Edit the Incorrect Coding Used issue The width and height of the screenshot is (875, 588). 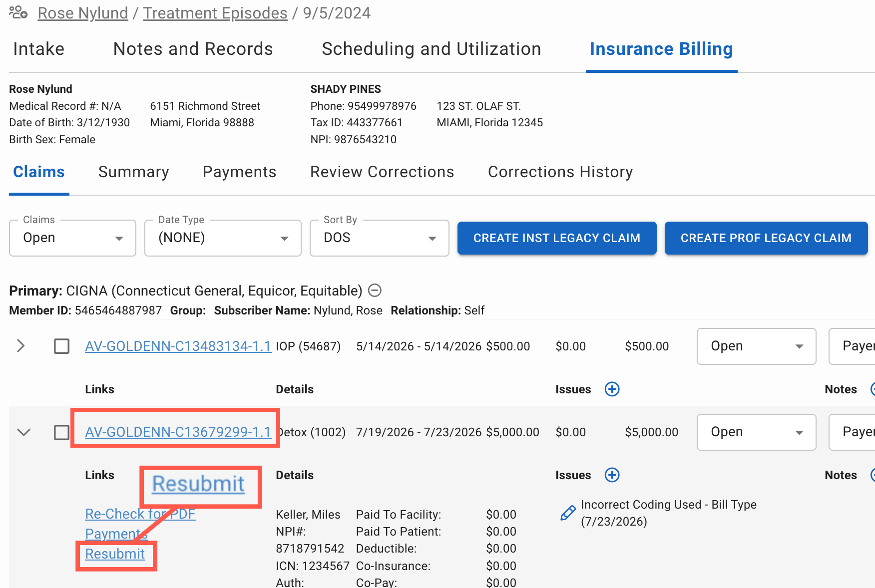tap(568, 513)
